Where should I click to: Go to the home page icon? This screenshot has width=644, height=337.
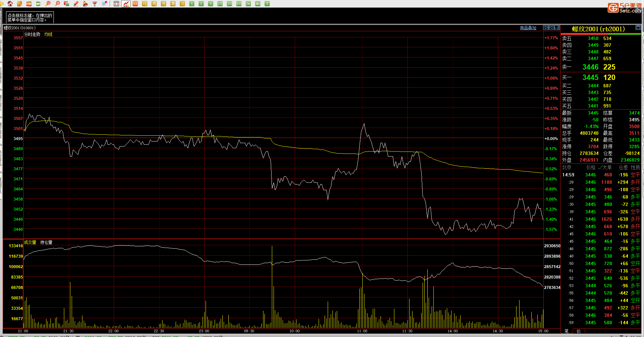tap(10, 4)
